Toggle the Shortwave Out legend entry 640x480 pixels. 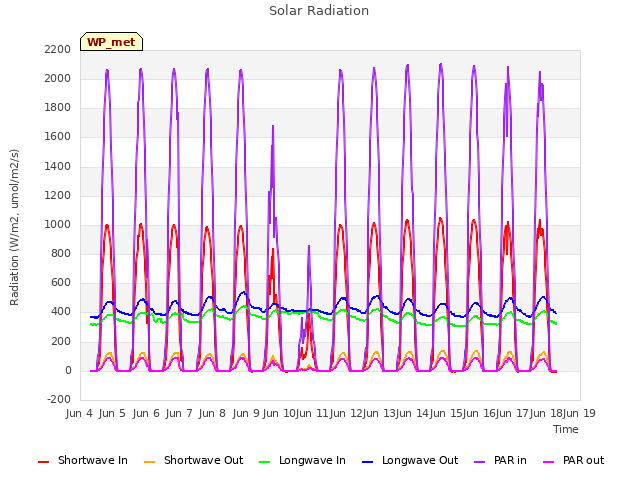[x=193, y=460]
